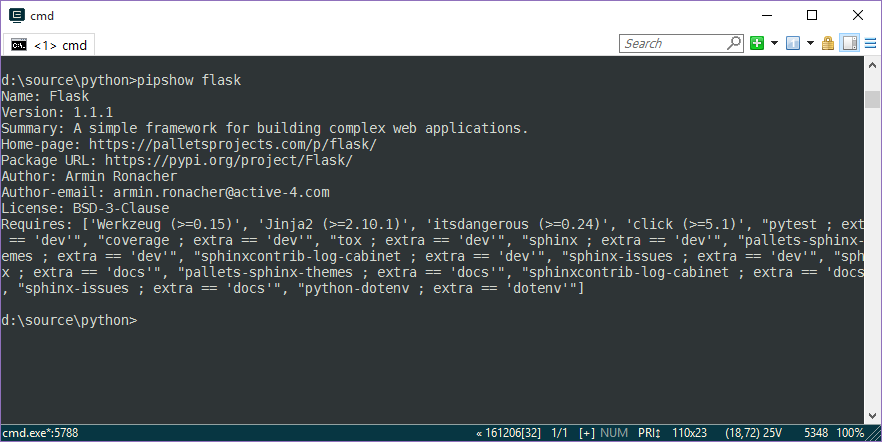Click the Home-page palletsprojects.com URL
This screenshot has height=442, width=882.
tap(233, 144)
